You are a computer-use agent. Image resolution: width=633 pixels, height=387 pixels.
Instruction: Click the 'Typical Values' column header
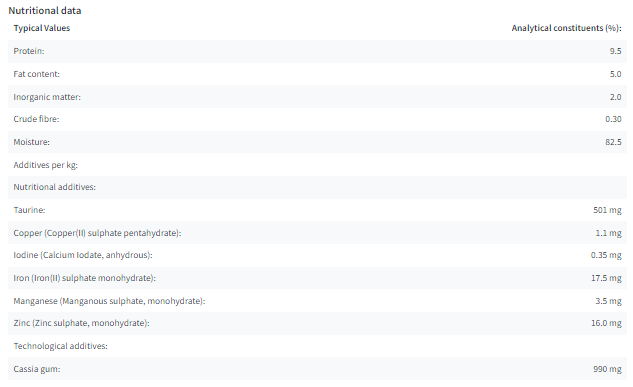[42, 28]
